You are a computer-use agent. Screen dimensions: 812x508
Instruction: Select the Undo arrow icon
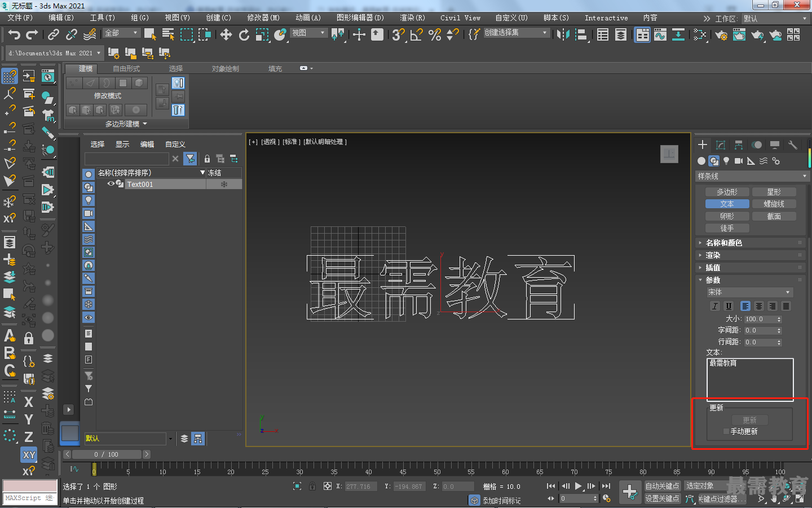[14, 35]
